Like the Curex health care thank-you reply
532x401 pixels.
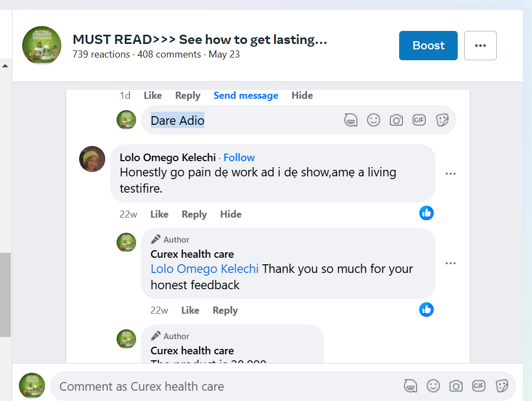[190, 310]
